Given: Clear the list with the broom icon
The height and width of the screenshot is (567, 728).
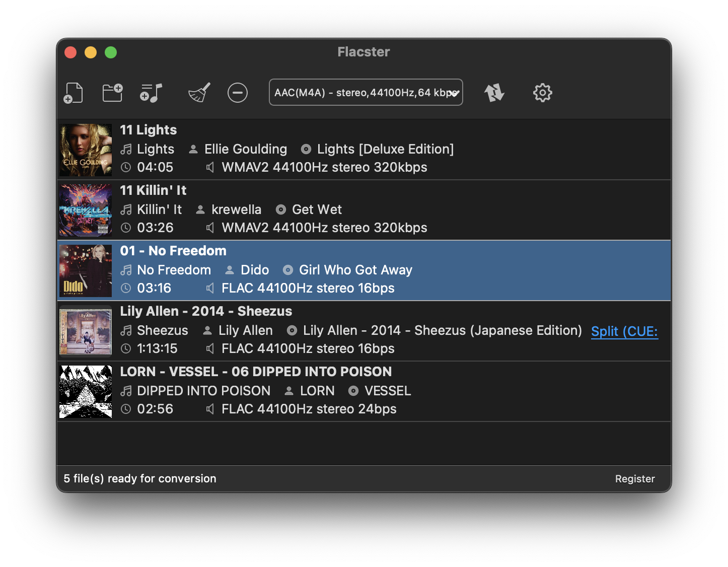Looking at the screenshot, I should (x=199, y=93).
